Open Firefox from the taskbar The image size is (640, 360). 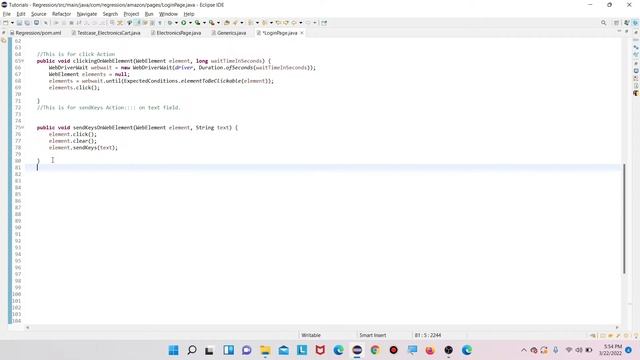point(430,350)
